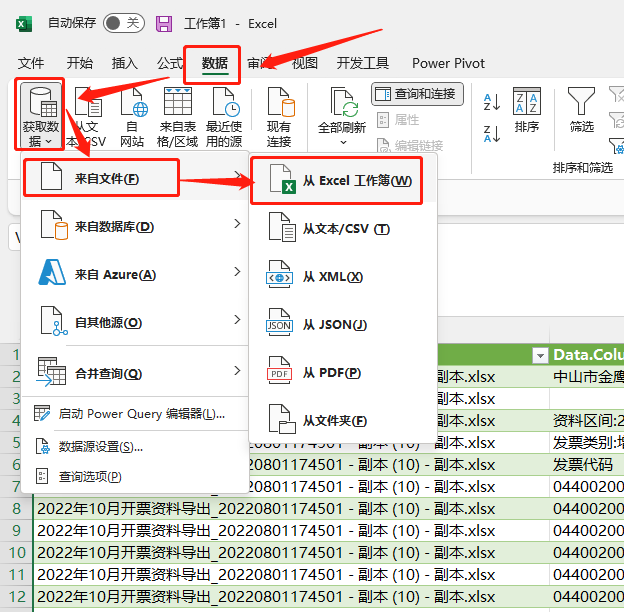Click the cell starting with 资料区间
The image size is (624, 612).
587,421
